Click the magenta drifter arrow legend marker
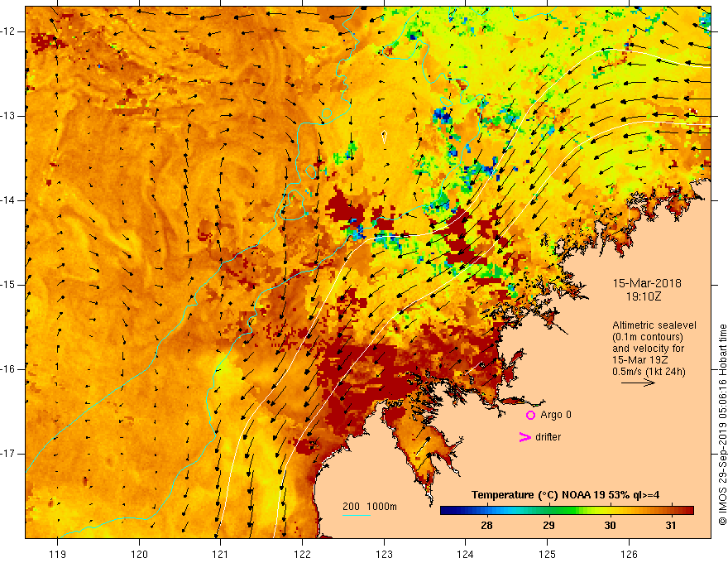 tap(524, 437)
